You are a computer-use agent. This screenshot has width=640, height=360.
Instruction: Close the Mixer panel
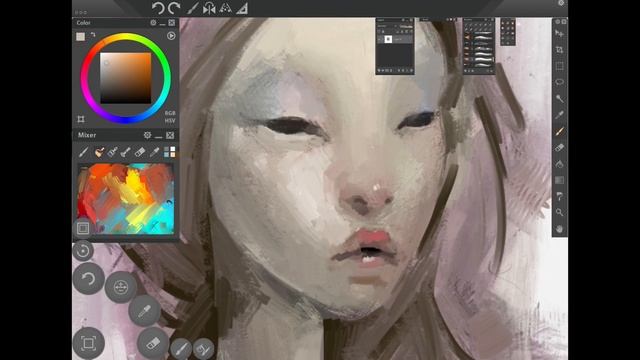point(170,135)
